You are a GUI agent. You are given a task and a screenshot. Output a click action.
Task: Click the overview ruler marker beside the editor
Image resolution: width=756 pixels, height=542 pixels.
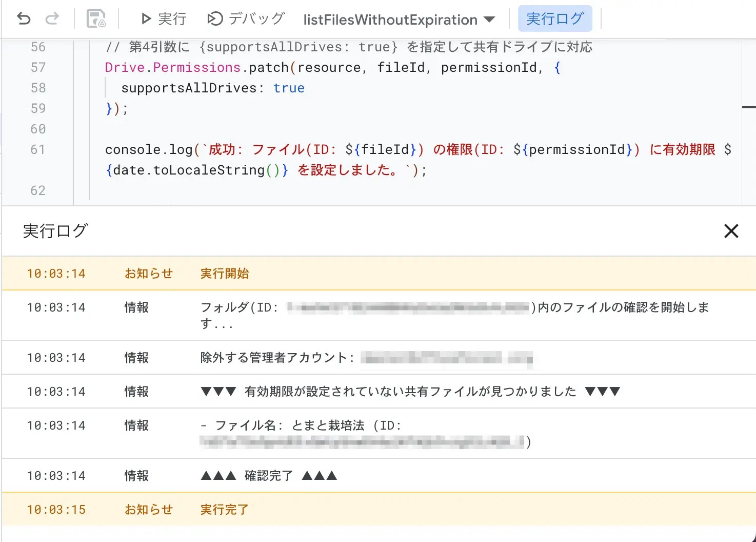(x=749, y=107)
